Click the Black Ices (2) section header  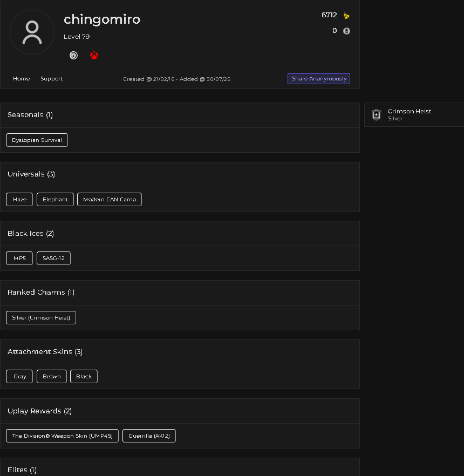point(180,234)
